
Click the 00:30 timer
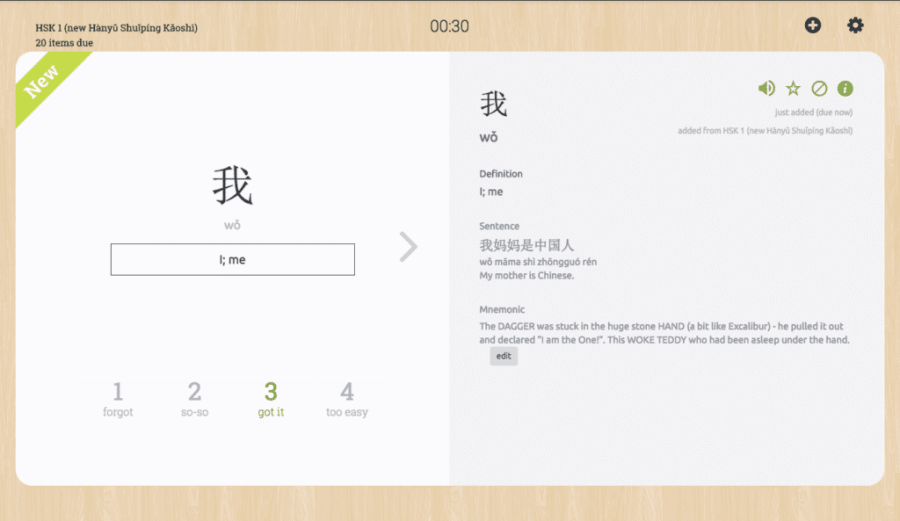(449, 26)
